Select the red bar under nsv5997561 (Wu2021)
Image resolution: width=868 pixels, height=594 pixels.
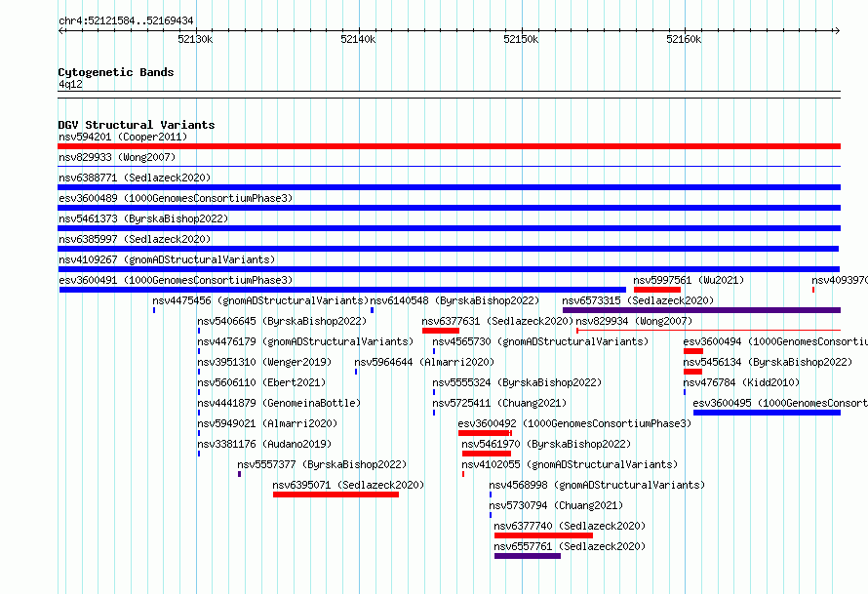point(657,290)
